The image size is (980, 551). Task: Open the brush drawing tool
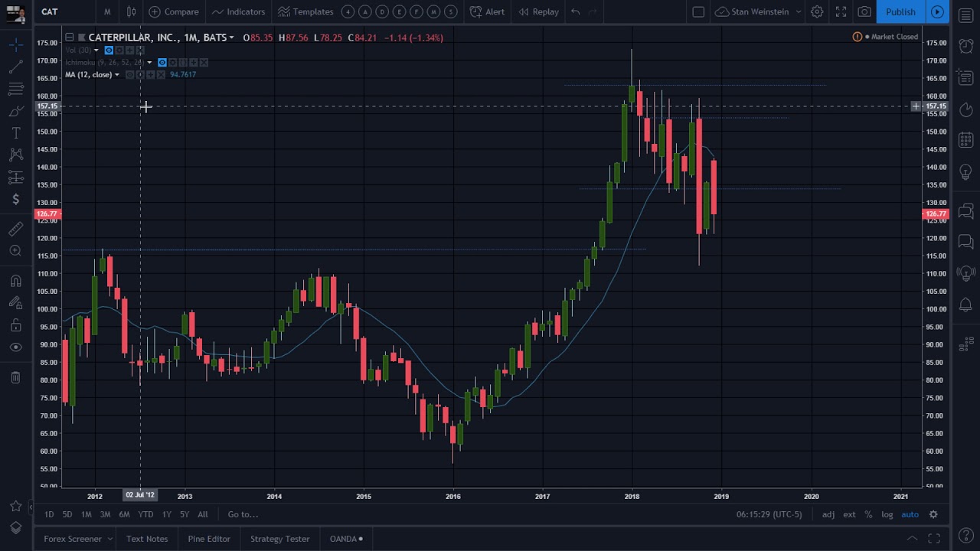point(15,112)
